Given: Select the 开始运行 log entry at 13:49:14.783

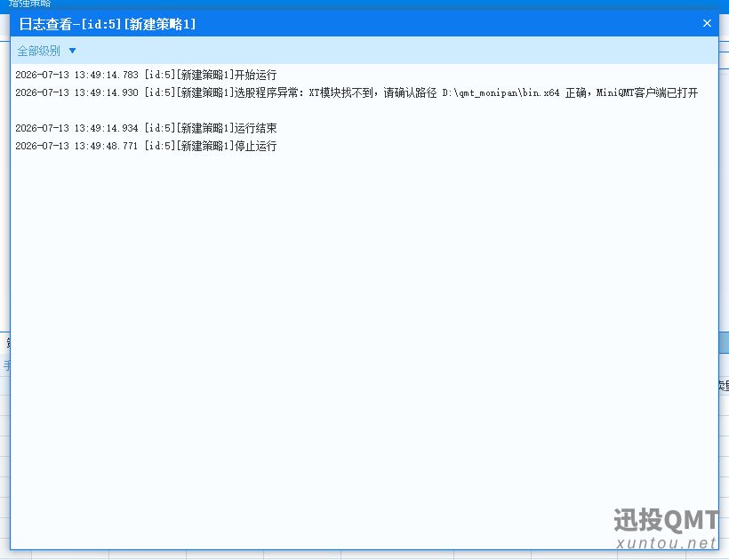Looking at the screenshot, I should click(146, 75).
